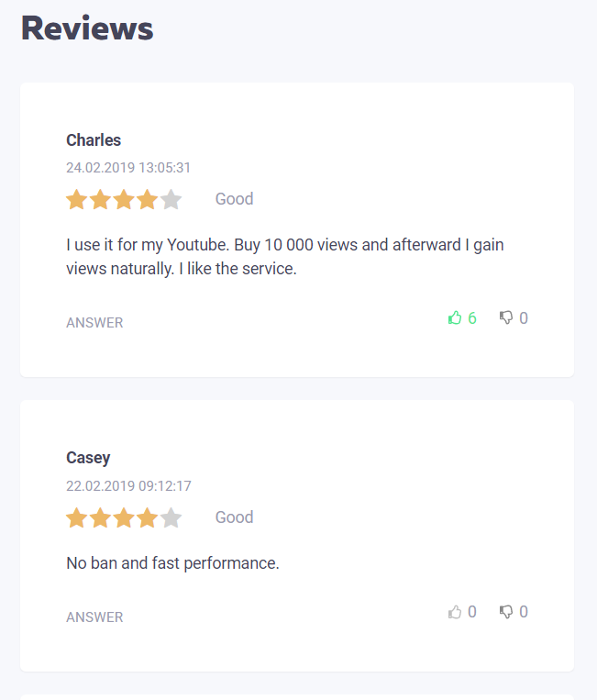Click the 22.02.2019 timestamp on Casey's review
The height and width of the screenshot is (700, 597).
128,486
